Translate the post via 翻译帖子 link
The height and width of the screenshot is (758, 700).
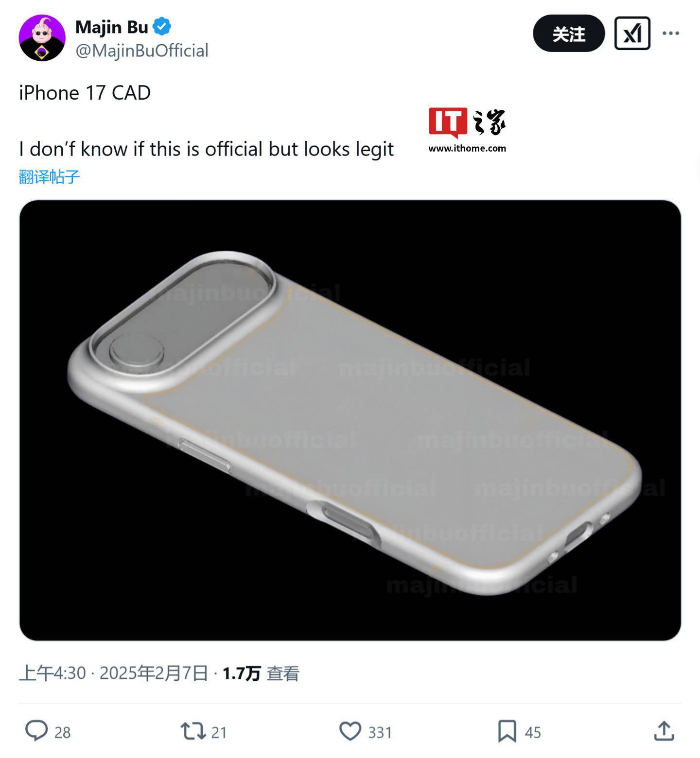tap(49, 177)
